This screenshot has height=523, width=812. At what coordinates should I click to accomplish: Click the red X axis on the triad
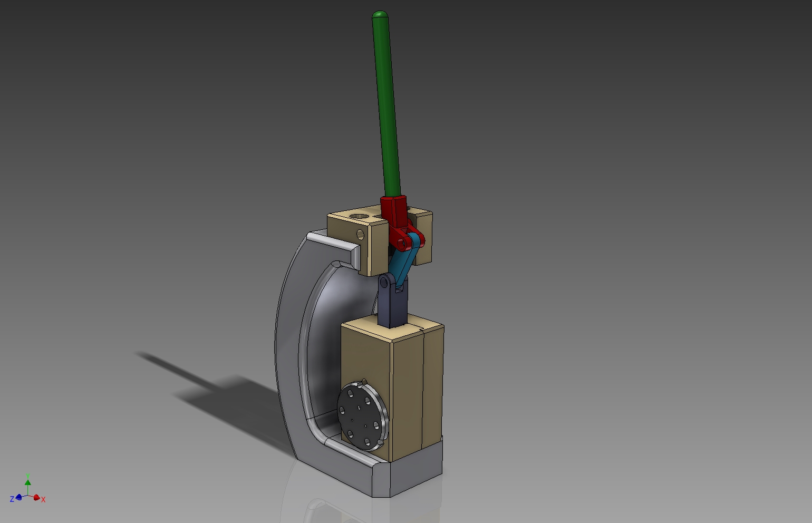37,498
